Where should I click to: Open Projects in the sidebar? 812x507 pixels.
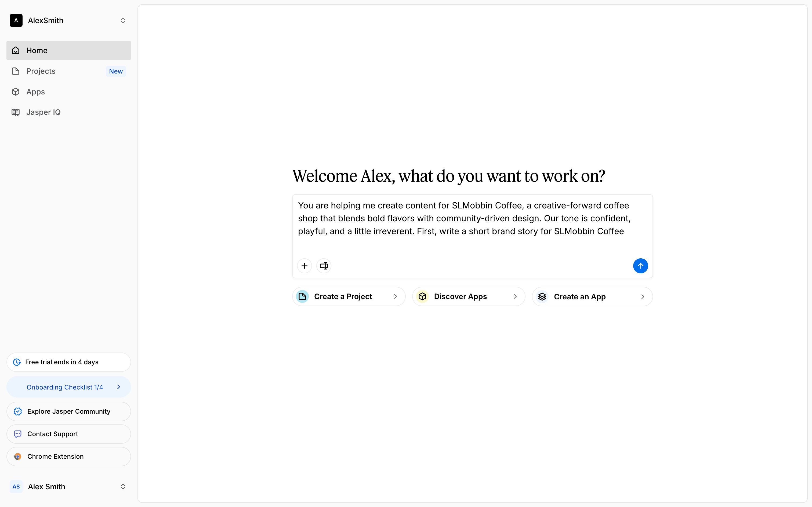[x=41, y=71]
